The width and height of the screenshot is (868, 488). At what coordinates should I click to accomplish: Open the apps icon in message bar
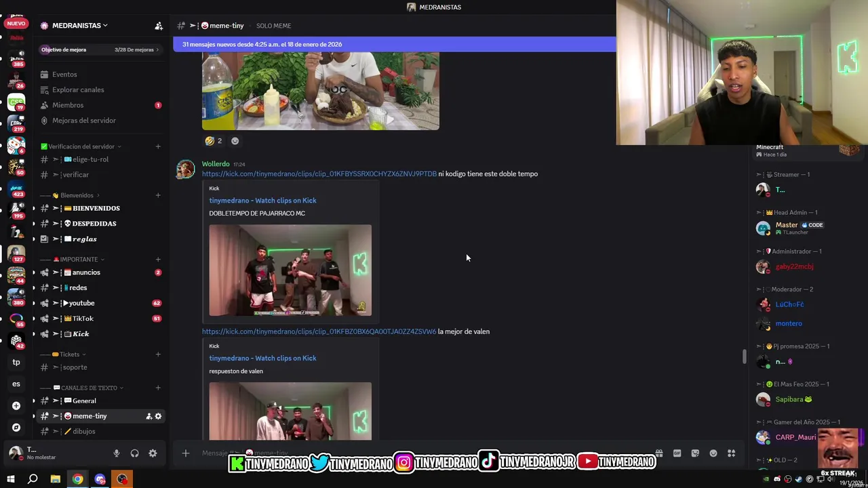click(732, 453)
